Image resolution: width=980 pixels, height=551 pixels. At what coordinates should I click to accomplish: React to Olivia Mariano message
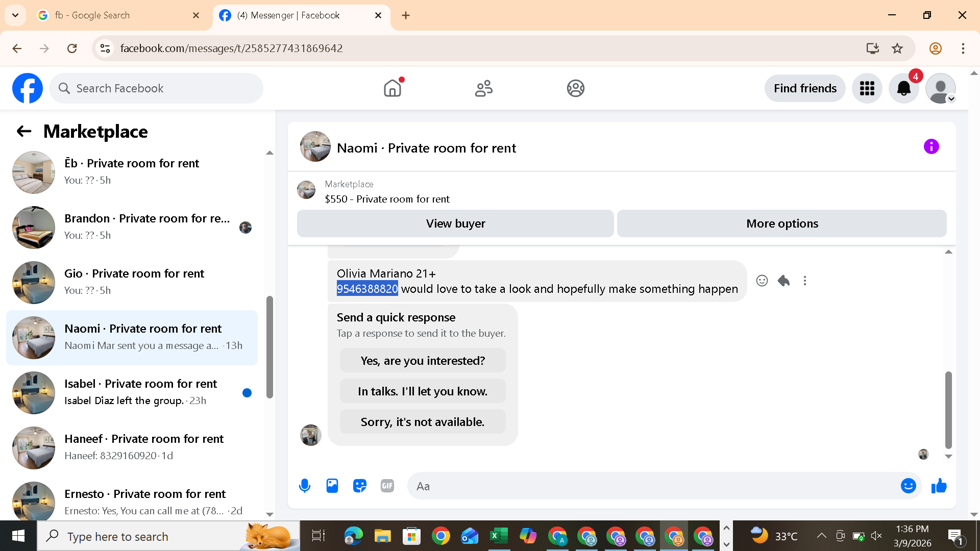point(762,281)
